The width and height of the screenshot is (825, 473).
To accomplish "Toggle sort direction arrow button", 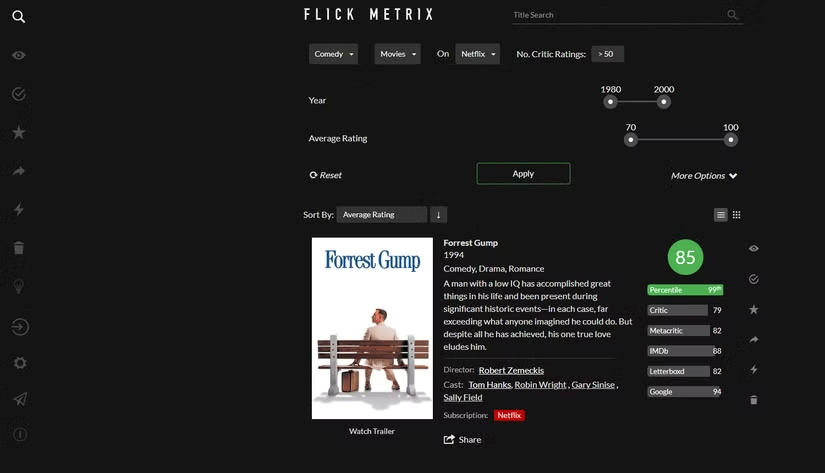I will click(438, 215).
